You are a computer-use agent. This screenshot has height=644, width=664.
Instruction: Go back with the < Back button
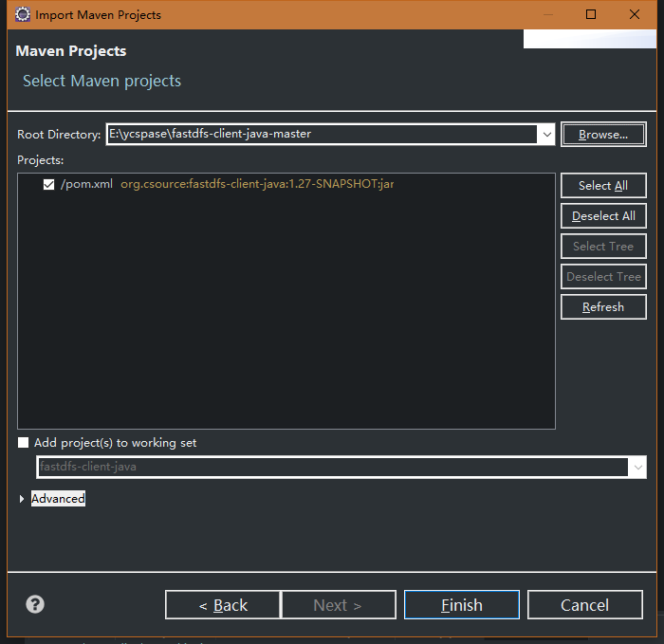click(223, 604)
